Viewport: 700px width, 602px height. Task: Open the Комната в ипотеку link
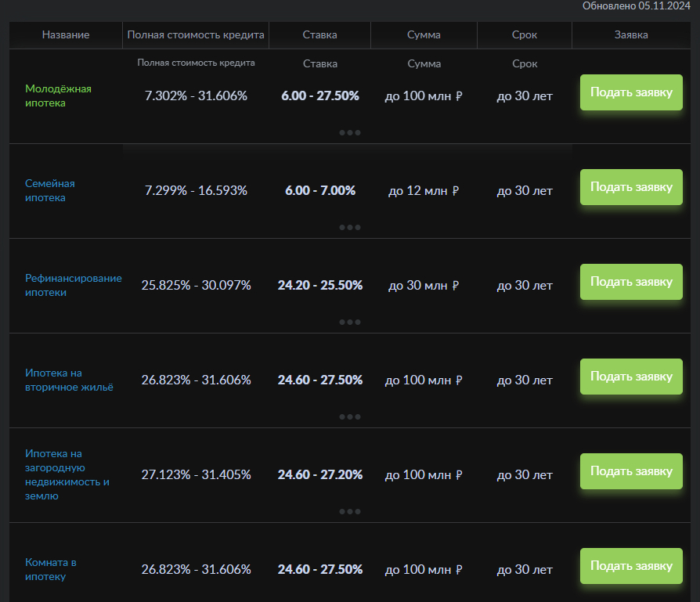tap(51, 569)
